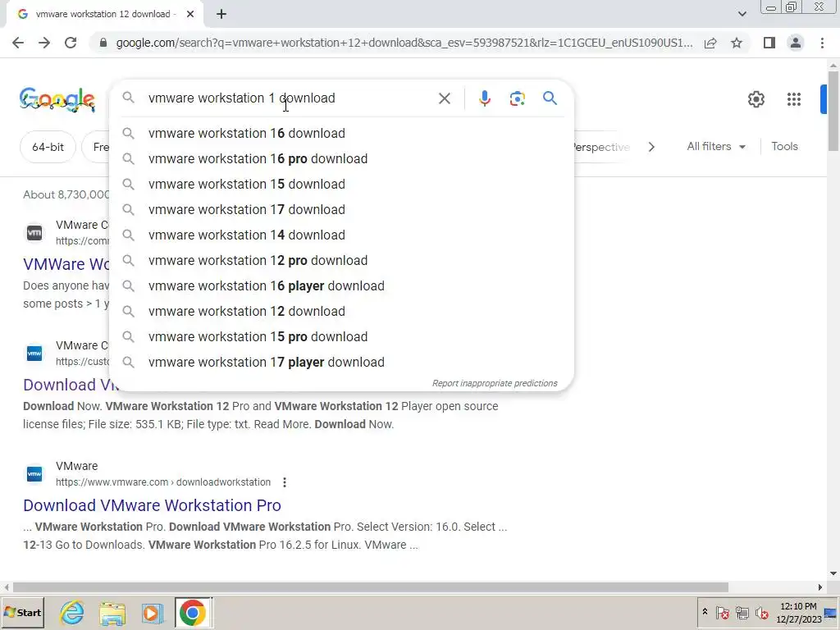Screen dimensions: 840x630
Task: Open the tab search dropdown arrow
Action: pyautogui.click(x=742, y=14)
